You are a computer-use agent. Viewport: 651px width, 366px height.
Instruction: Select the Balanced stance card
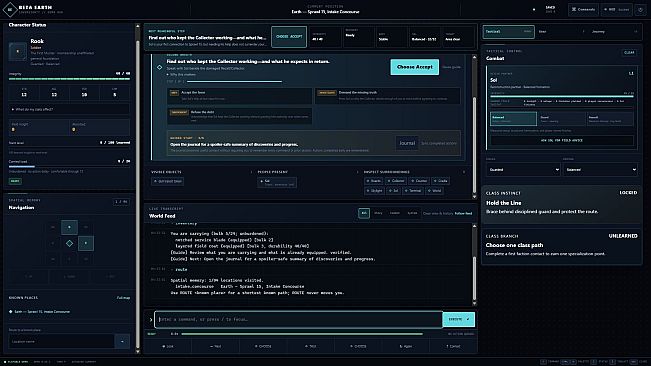[513, 119]
